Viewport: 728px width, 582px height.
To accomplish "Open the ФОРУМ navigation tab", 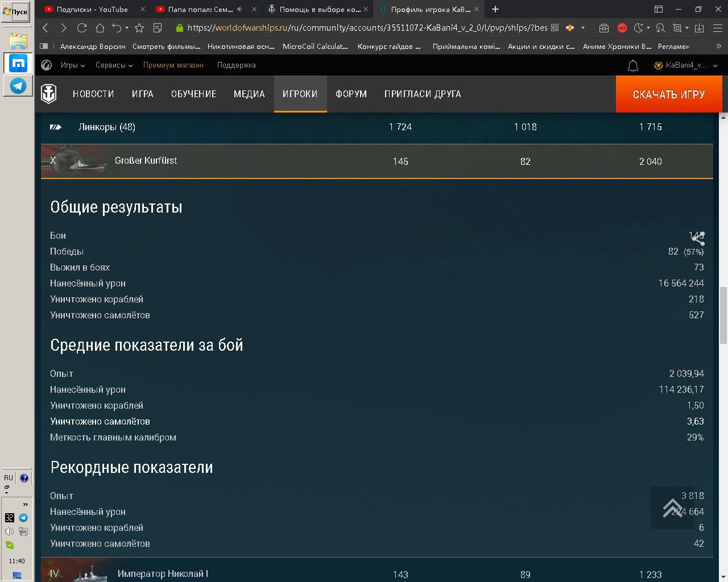I will pos(351,94).
